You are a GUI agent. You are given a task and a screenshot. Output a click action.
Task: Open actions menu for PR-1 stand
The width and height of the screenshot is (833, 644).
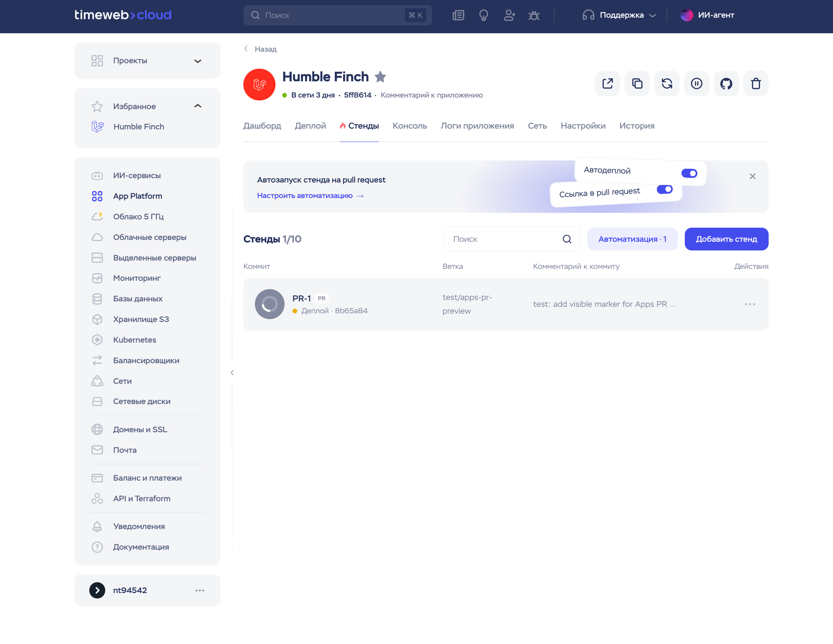[750, 304]
